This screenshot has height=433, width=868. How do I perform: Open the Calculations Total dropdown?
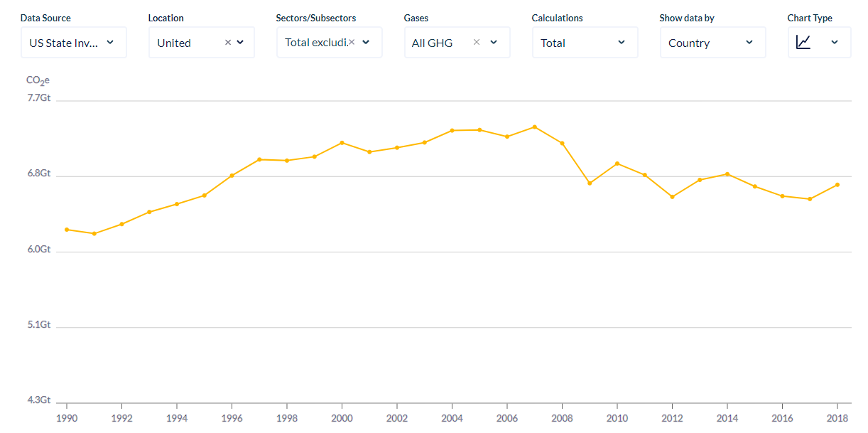tap(585, 43)
